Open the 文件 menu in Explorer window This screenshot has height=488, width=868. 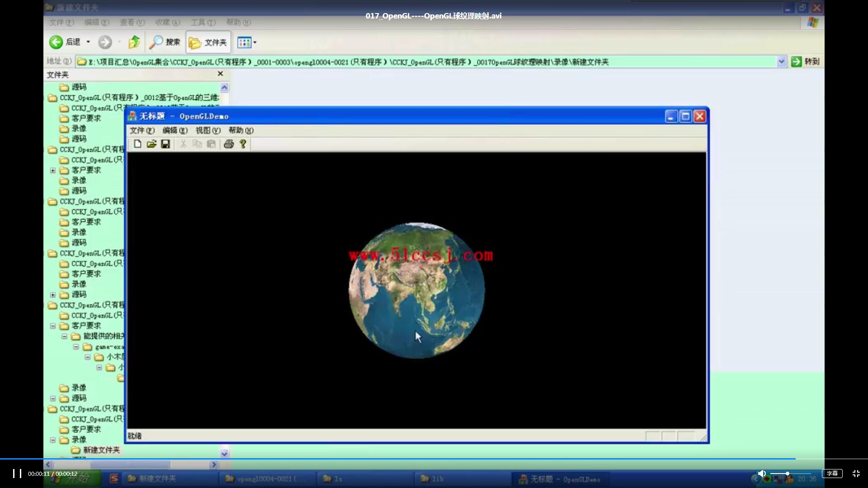click(61, 22)
